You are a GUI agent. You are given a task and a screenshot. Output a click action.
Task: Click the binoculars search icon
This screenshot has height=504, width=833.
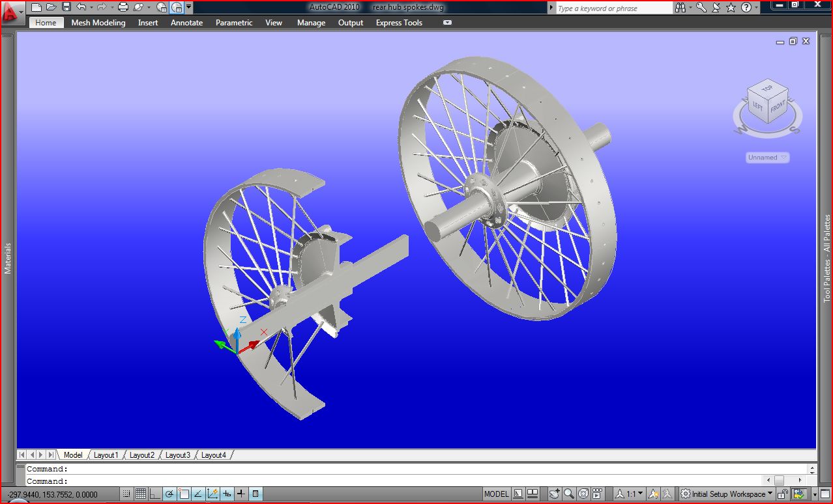pyautogui.click(x=680, y=8)
